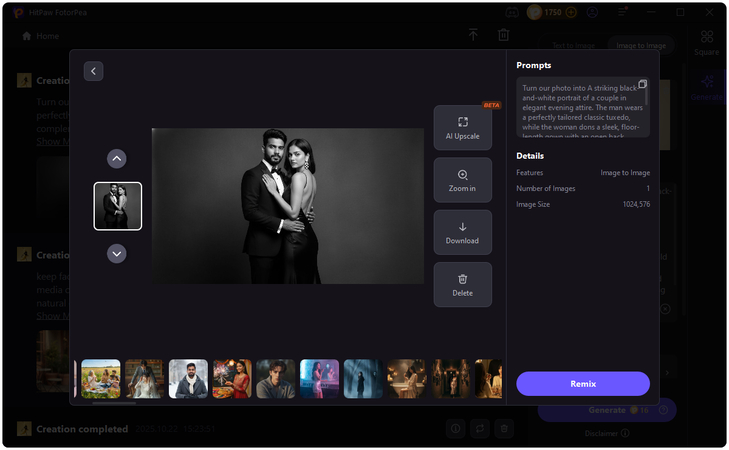The image size is (729, 450).
Task: Click the Zoom in button
Action: pyautogui.click(x=463, y=180)
